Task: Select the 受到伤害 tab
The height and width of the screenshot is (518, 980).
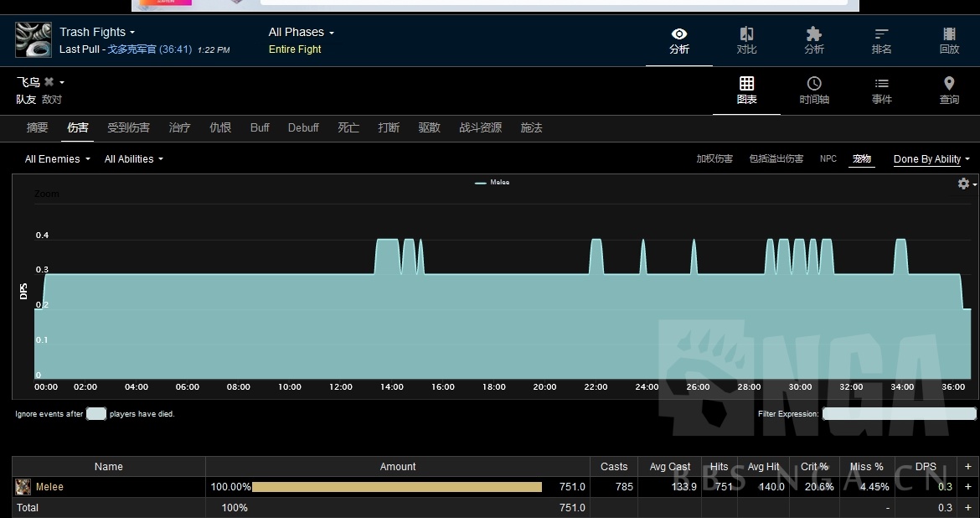Action: [128, 128]
